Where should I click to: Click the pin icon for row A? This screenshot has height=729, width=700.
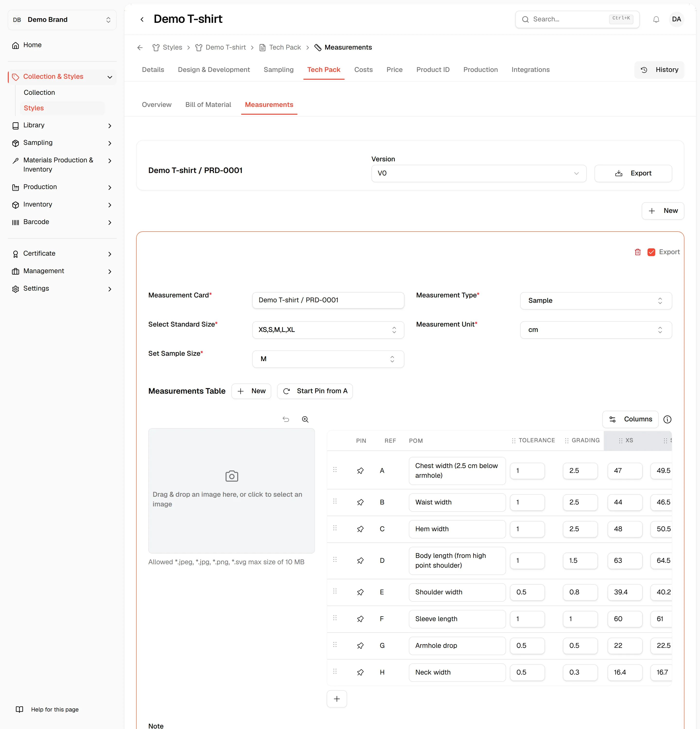click(360, 471)
